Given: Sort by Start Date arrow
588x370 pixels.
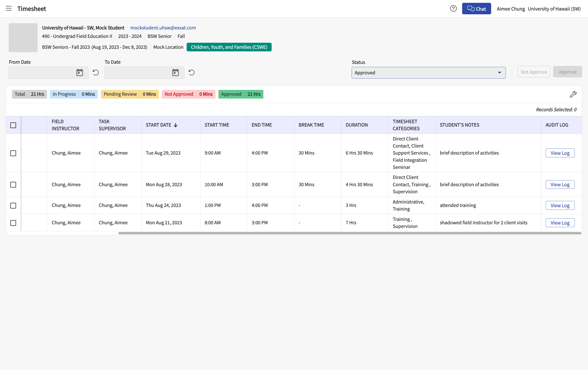Looking at the screenshot, I should click(x=176, y=125).
